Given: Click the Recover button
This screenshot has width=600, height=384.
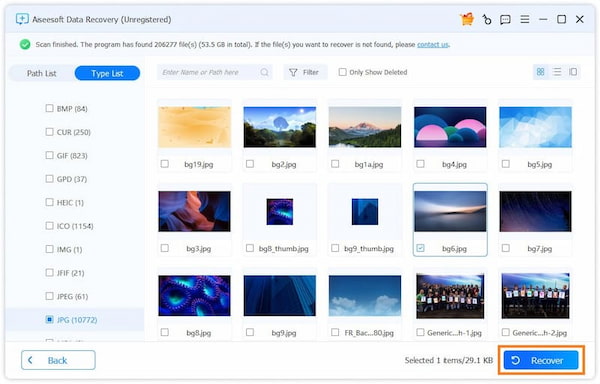Looking at the screenshot, I should click(541, 360).
